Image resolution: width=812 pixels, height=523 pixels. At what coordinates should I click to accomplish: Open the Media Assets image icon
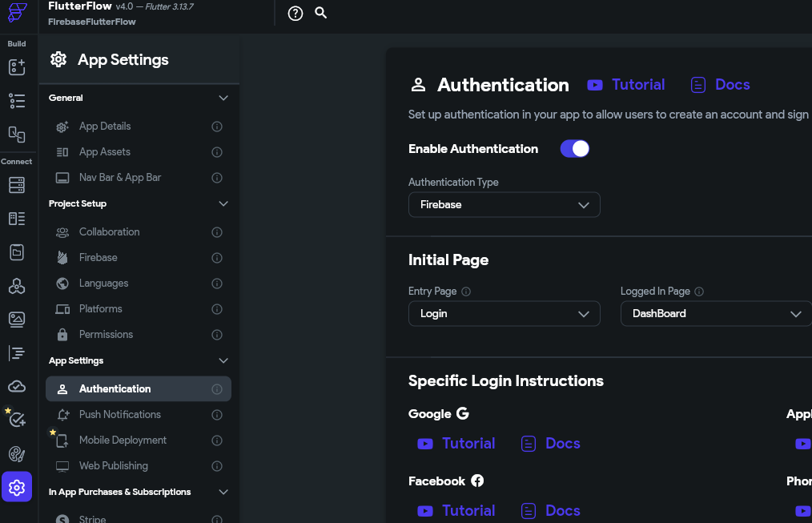(17, 319)
